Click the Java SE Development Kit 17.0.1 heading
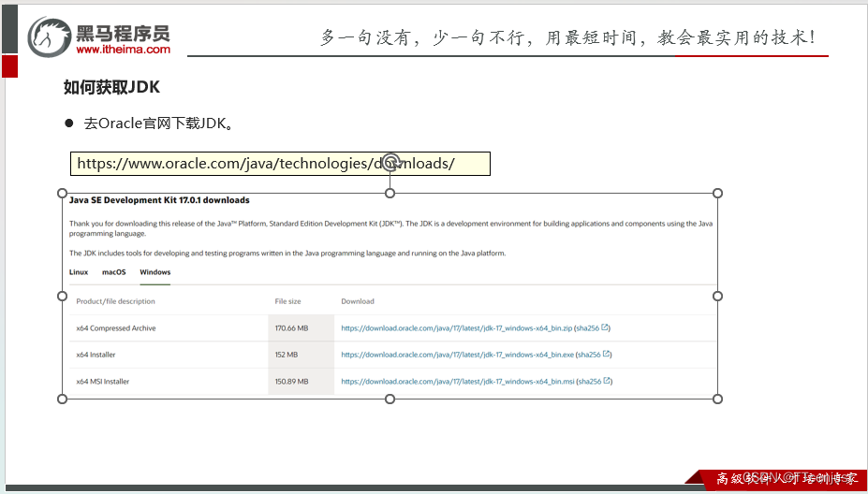This screenshot has height=494, width=868. tap(159, 200)
